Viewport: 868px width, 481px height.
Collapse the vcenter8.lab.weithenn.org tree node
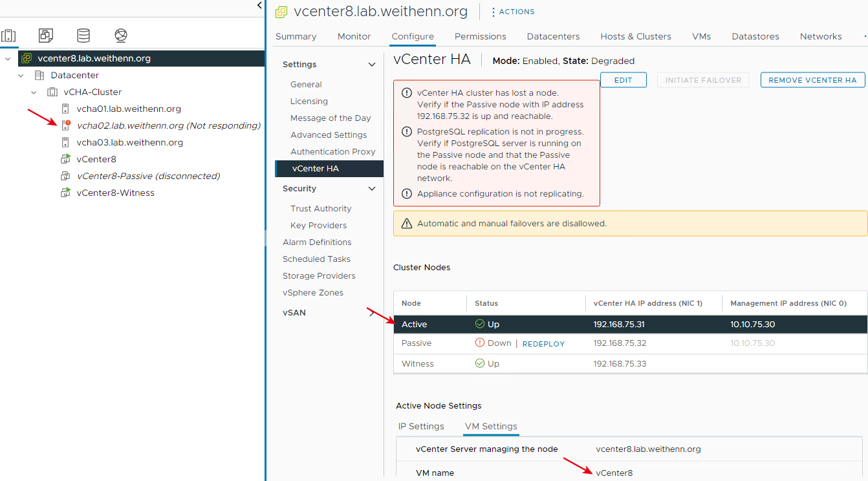8,58
